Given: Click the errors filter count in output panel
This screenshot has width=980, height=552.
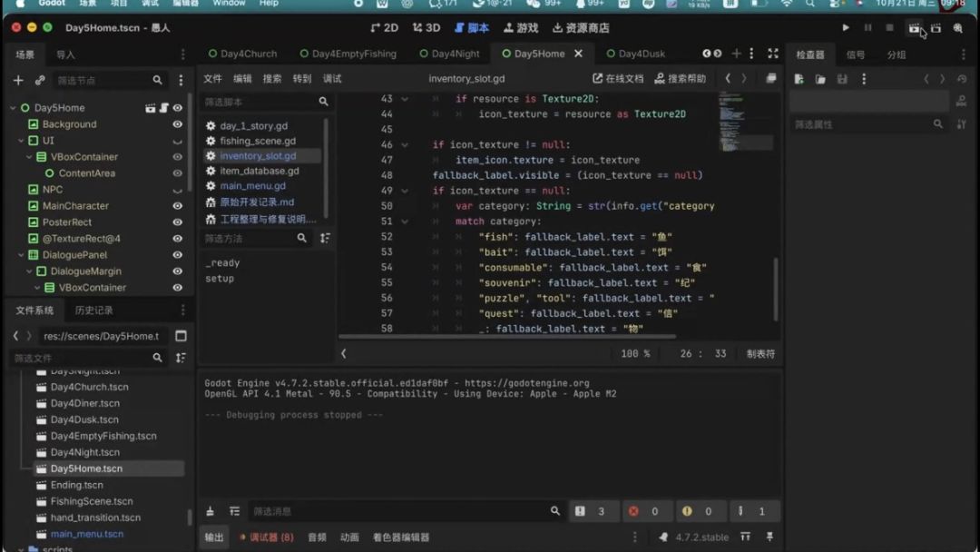Looking at the screenshot, I should [x=643, y=511].
